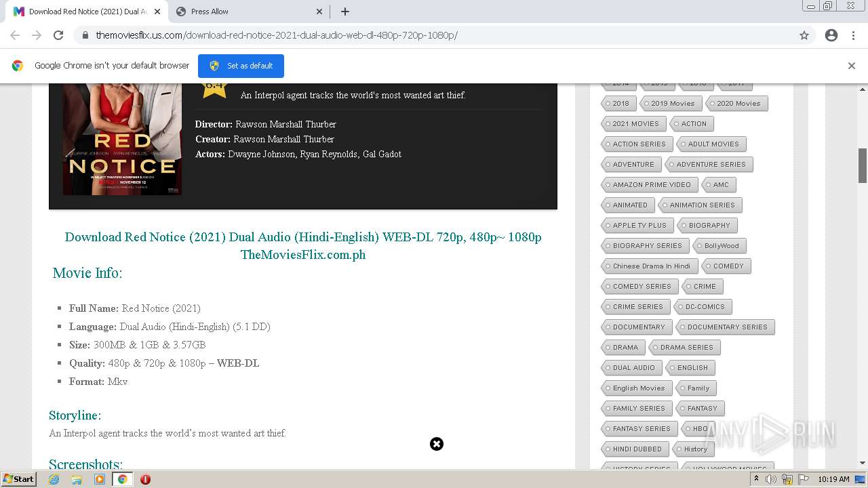Select the COMEDY tag
Viewport: 868px width, 488px height.
[x=726, y=266]
